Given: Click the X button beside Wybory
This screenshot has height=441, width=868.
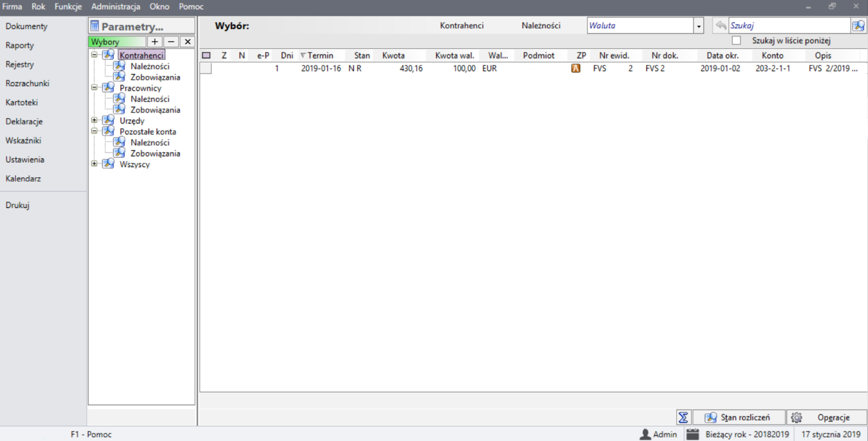Looking at the screenshot, I should pyautogui.click(x=187, y=41).
